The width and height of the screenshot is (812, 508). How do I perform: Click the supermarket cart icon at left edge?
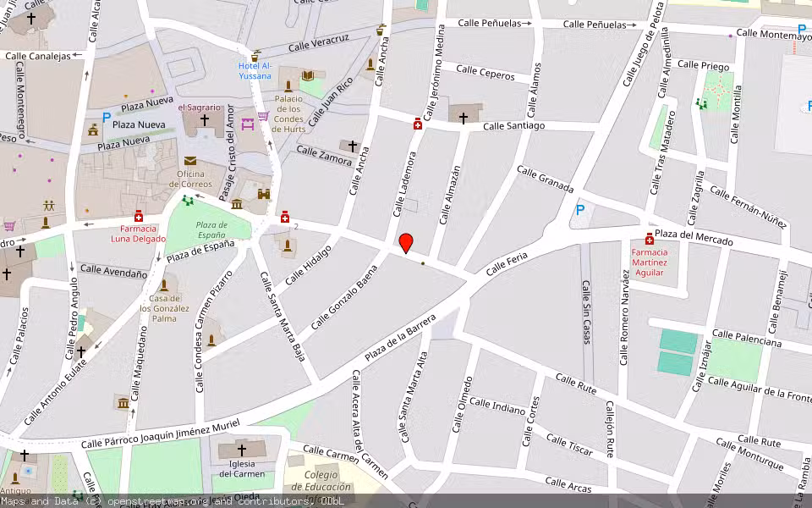9,226
